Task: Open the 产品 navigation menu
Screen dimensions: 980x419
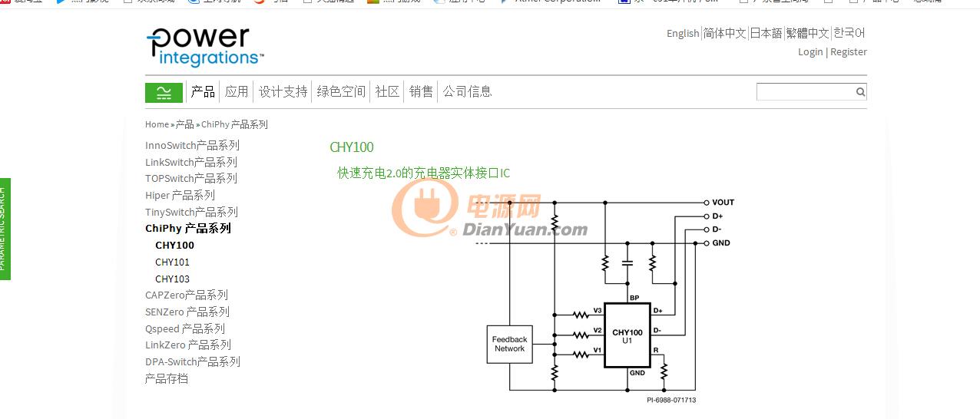Action: (203, 92)
